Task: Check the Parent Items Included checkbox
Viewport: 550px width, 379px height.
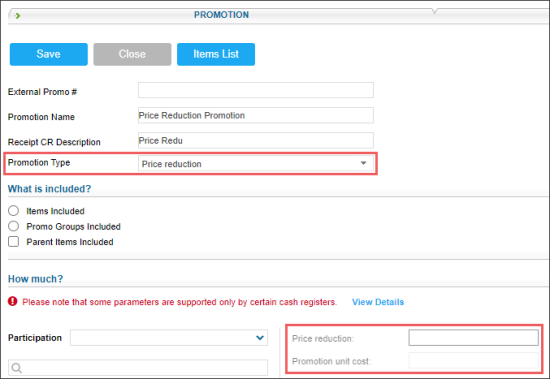Action: click(x=13, y=241)
